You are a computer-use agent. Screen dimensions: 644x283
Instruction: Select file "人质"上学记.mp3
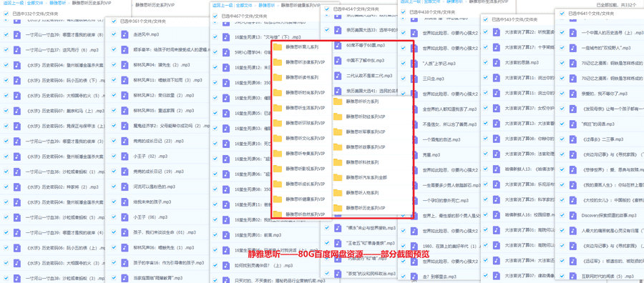(x=439, y=64)
